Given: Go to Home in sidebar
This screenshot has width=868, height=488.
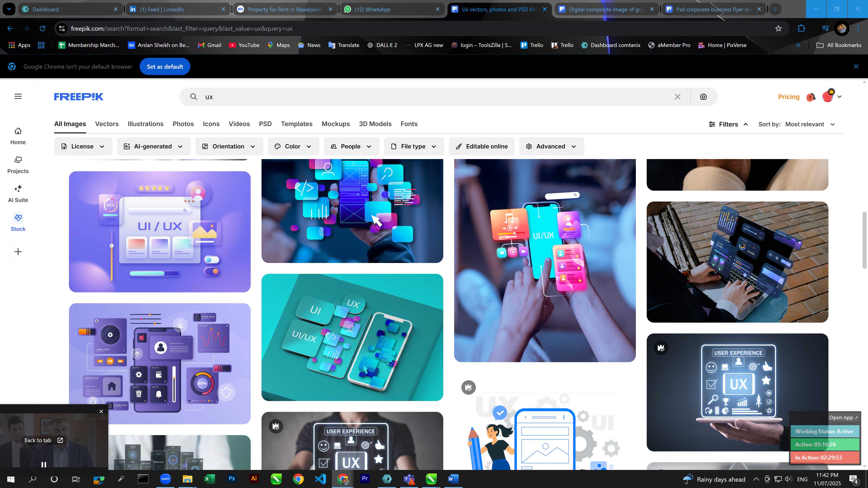Looking at the screenshot, I should (18, 136).
